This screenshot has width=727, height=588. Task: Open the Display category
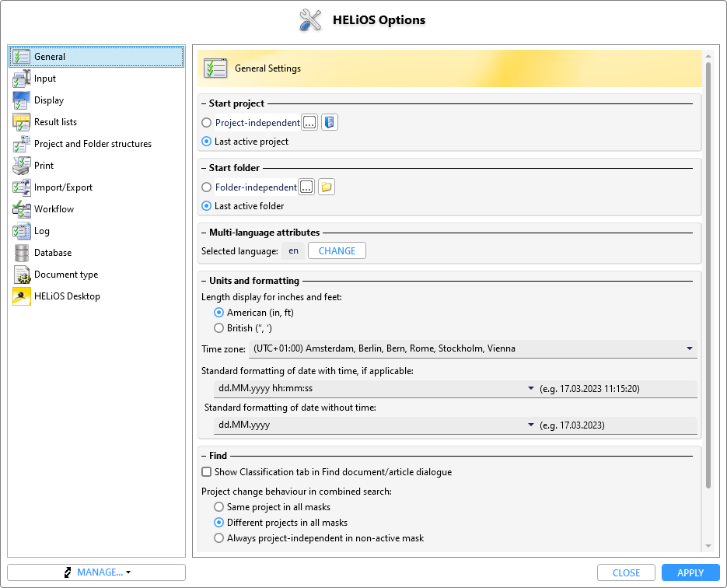point(96,100)
